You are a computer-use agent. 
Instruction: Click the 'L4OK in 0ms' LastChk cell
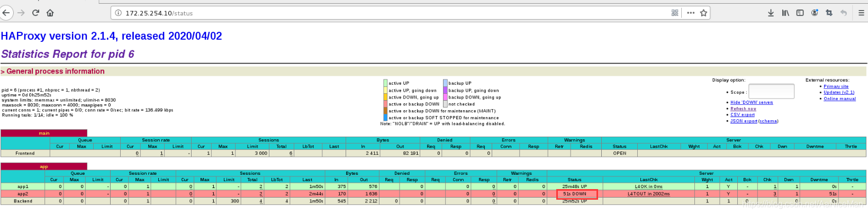[x=648, y=186]
